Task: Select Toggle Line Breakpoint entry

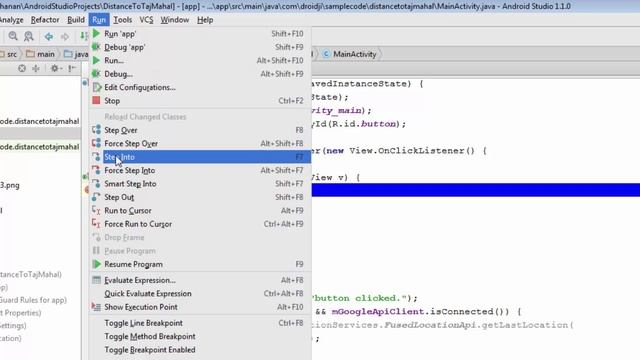Action: [200, 323]
